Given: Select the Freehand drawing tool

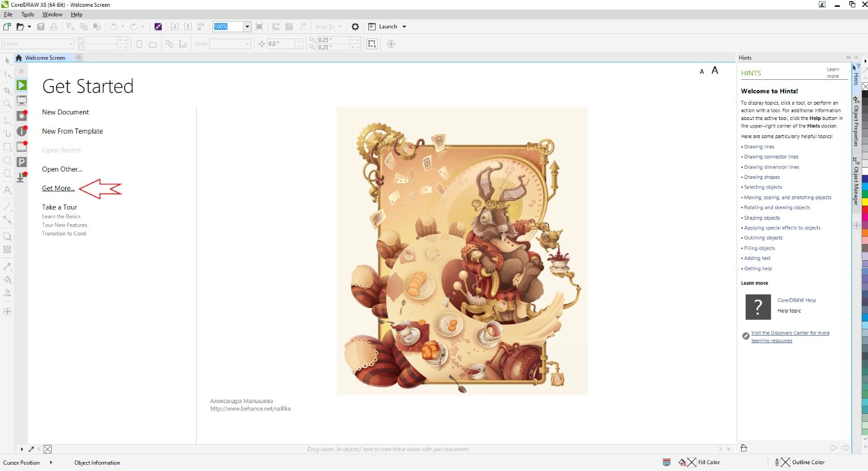Looking at the screenshot, I should (x=7, y=119).
